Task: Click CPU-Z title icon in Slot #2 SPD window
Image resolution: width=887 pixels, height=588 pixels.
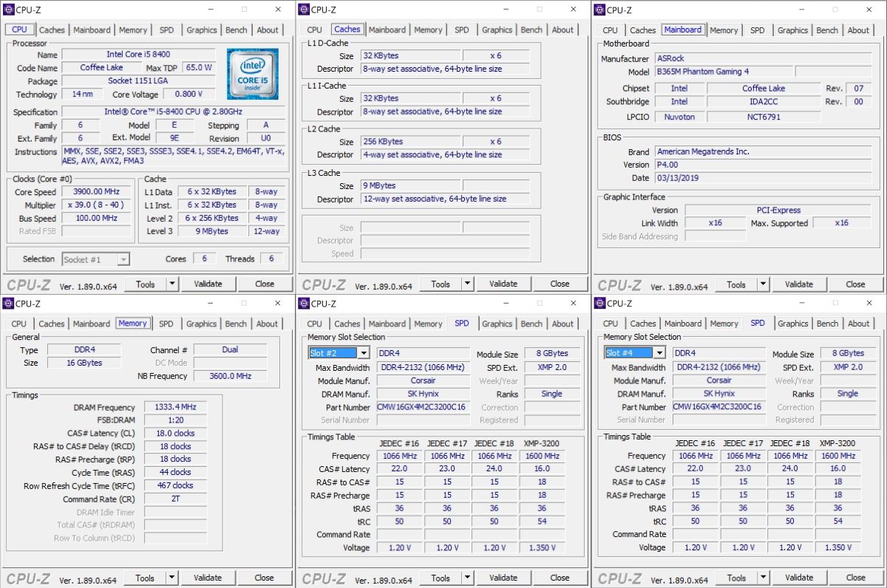Action: (304, 304)
